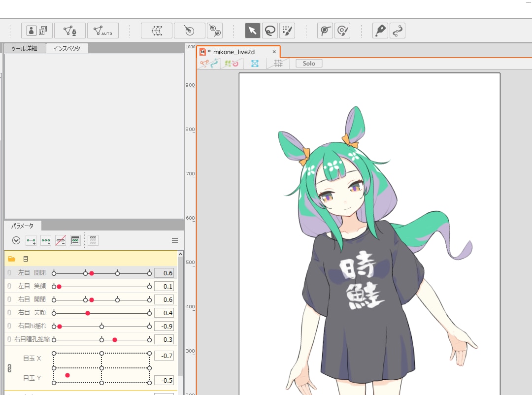532x395 pixels.
Task: Click the 左目 開閉 slider track
Action: coord(101,273)
